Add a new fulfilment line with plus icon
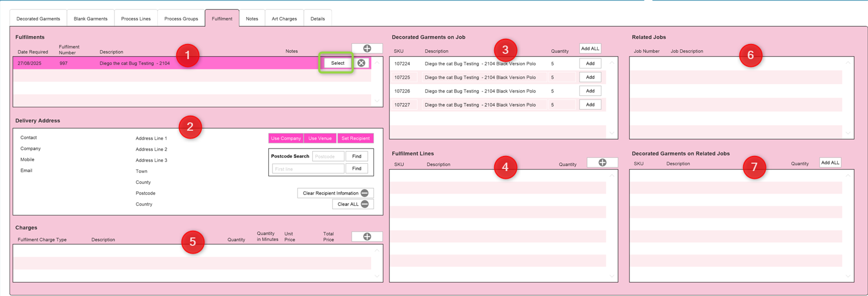 (x=602, y=163)
